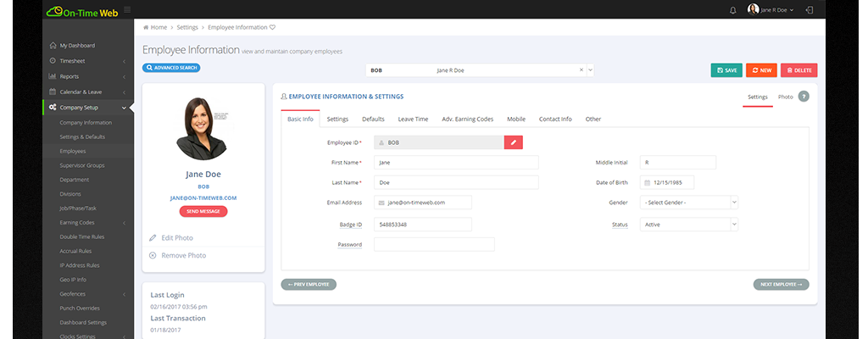Open the Photo tab at top right
The image size is (868, 339).
[785, 97]
